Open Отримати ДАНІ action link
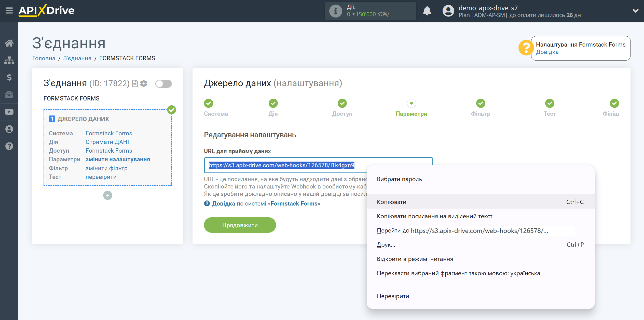This screenshot has width=644, height=320. [107, 142]
